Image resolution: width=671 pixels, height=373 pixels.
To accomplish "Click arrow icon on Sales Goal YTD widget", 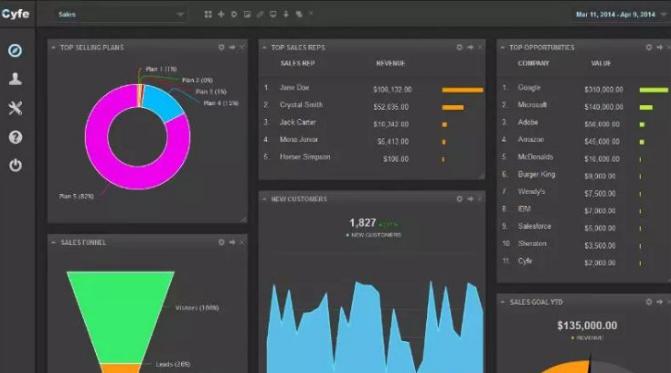I will point(659,302).
